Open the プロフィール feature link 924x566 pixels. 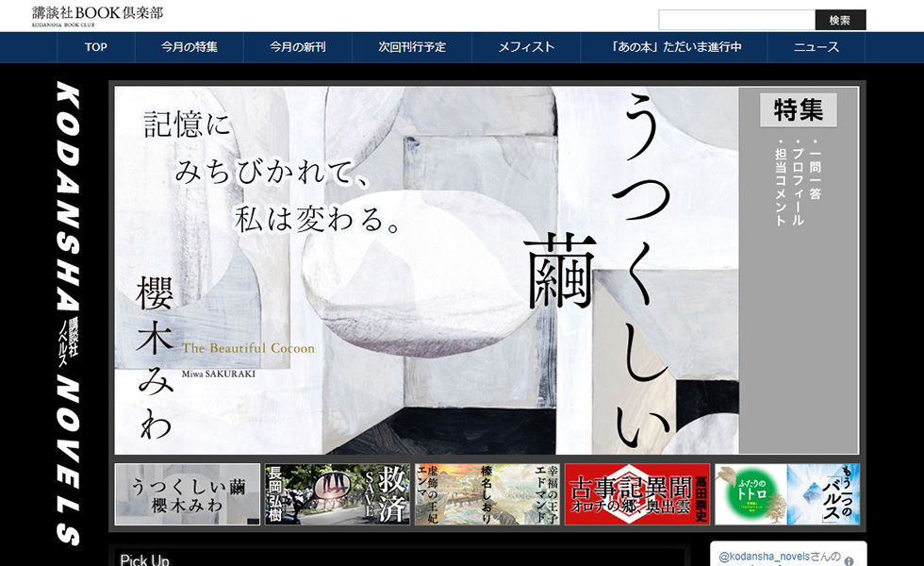tap(798, 183)
